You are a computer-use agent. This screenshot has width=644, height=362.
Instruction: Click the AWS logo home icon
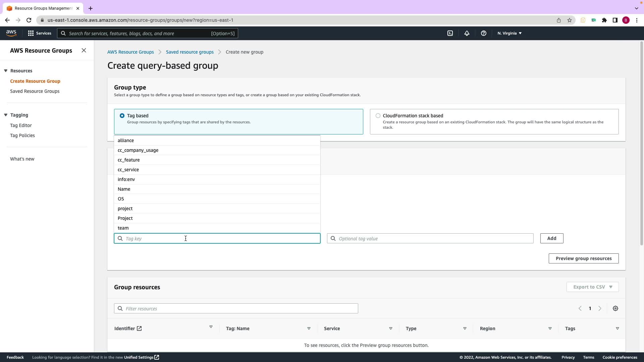(11, 33)
